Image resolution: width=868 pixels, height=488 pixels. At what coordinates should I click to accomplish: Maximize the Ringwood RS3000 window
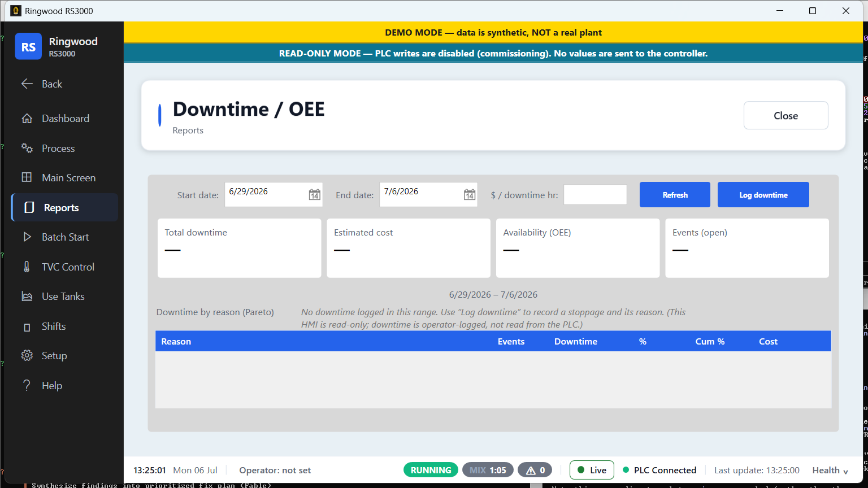(x=813, y=11)
